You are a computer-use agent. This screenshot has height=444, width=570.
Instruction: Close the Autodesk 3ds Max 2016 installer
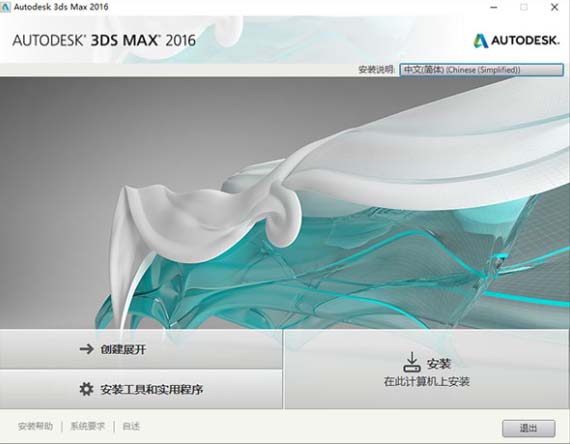(x=554, y=7)
